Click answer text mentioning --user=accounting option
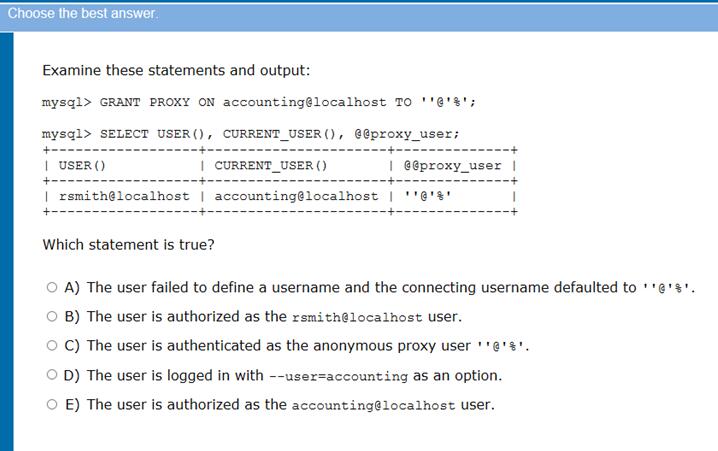 click(x=294, y=375)
